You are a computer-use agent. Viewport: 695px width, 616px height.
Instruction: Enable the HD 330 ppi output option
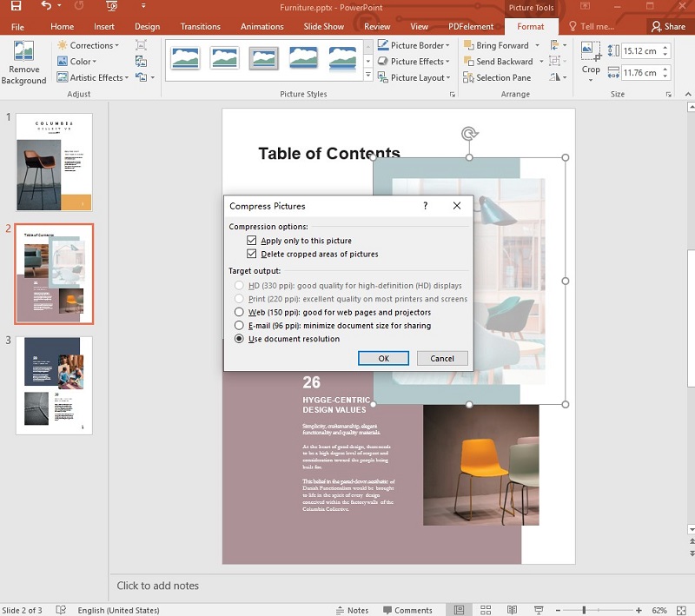pyautogui.click(x=240, y=285)
